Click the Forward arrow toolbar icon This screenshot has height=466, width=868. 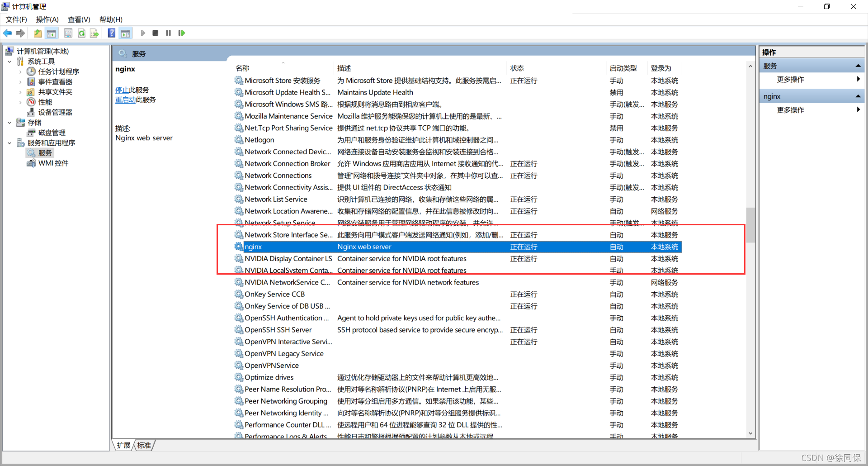pos(20,33)
